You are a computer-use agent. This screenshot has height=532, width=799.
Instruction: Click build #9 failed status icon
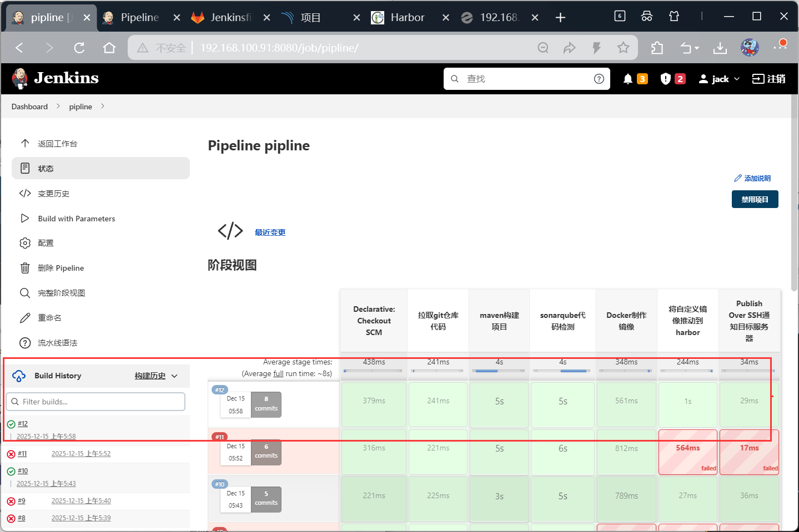pyautogui.click(x=11, y=501)
